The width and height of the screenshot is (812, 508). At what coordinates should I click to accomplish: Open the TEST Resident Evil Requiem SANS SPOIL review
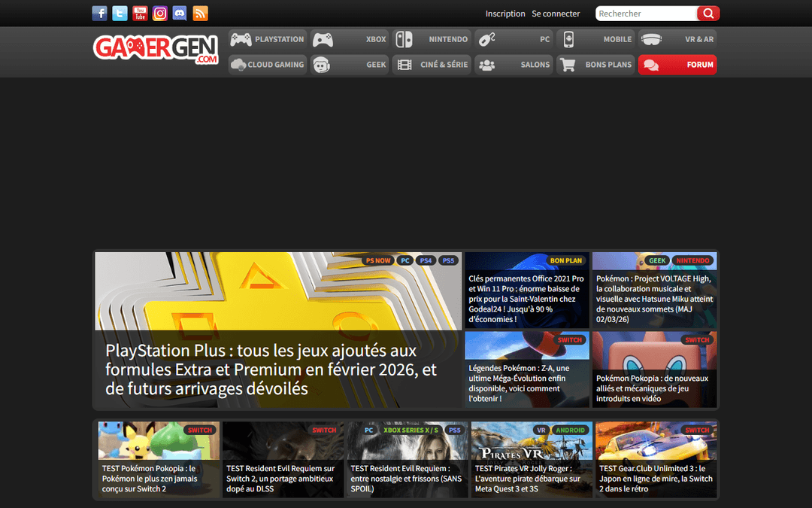pyautogui.click(x=406, y=479)
